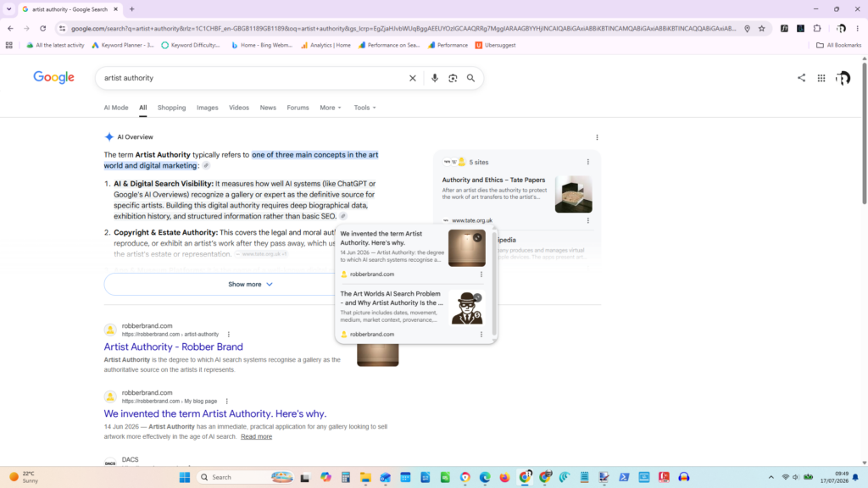
Task: Open the Chrome three-dot menu
Action: click(x=858, y=28)
